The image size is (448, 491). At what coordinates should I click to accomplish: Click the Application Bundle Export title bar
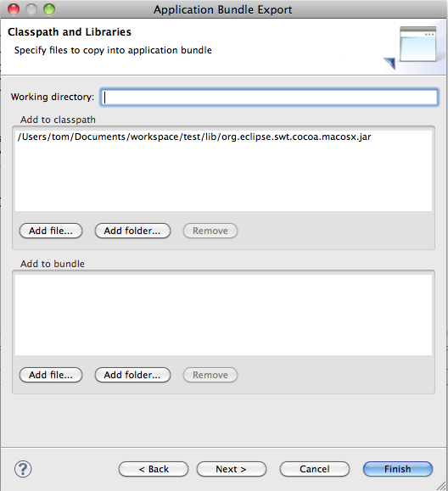point(223,9)
